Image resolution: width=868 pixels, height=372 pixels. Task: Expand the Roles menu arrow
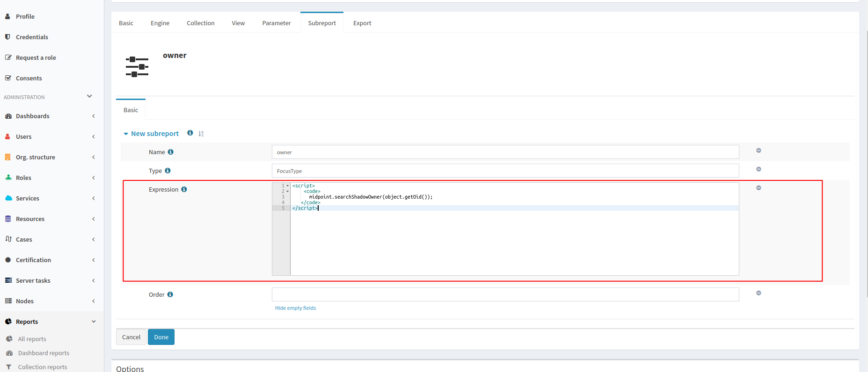point(94,178)
